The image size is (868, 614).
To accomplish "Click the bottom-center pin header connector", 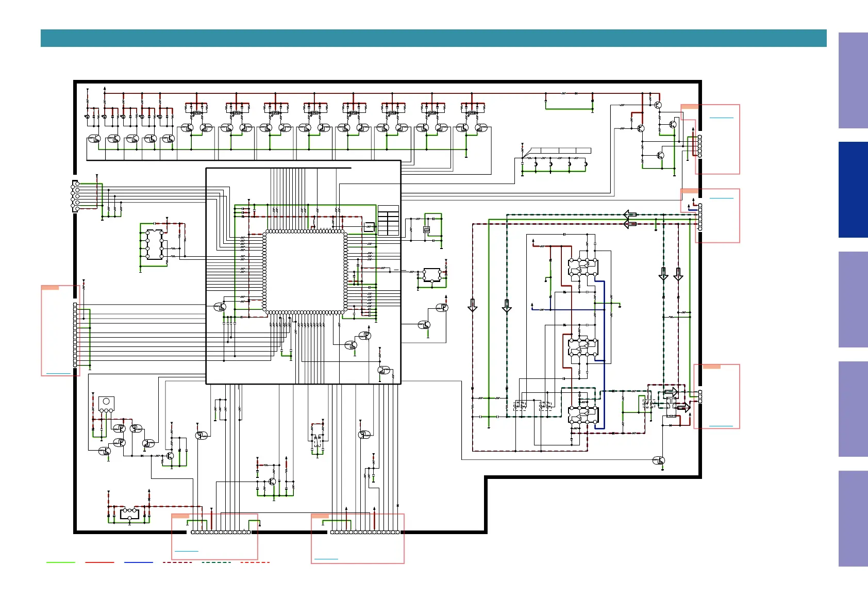I will 365,532.
